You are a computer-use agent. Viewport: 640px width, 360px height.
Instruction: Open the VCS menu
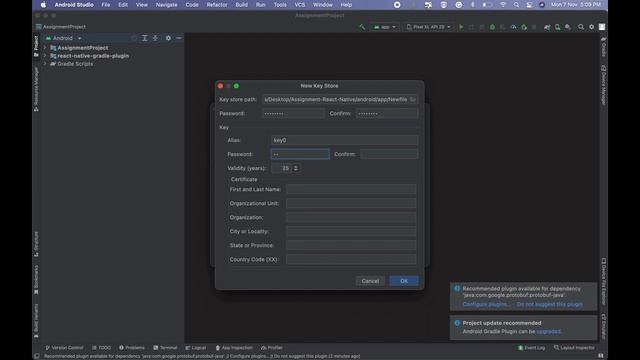point(300,5)
